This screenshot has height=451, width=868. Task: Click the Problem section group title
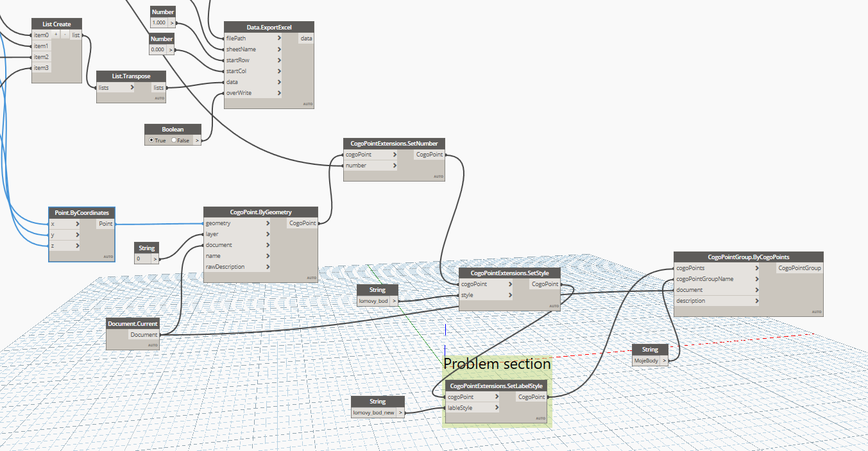click(497, 364)
